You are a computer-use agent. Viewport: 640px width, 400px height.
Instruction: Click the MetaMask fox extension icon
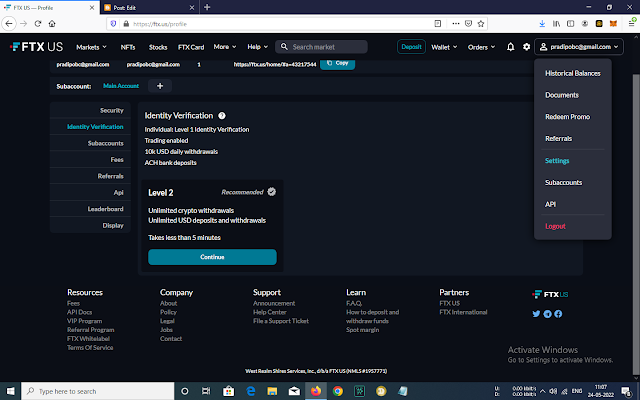(x=613, y=24)
